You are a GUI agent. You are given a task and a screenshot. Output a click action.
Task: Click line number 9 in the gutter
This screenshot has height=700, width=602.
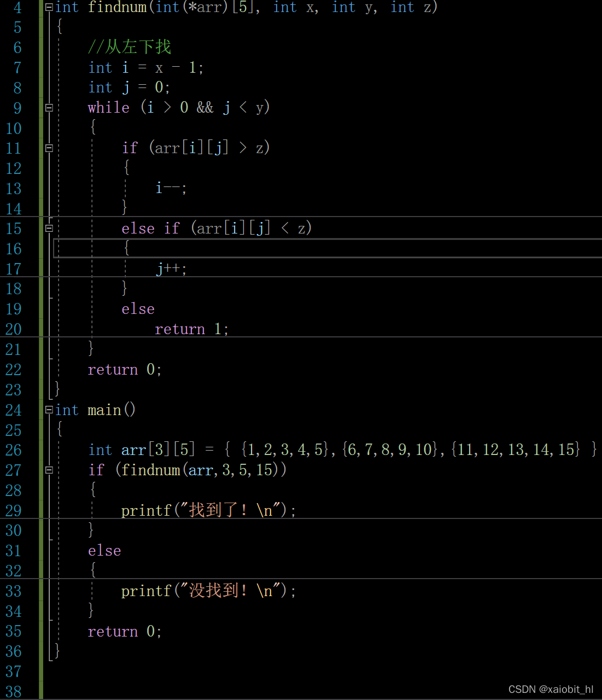[17, 108]
